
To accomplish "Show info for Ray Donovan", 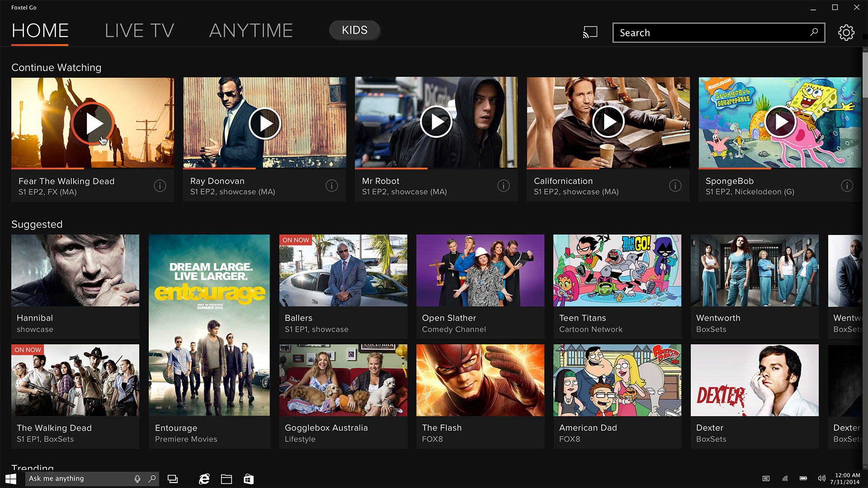I will [331, 186].
